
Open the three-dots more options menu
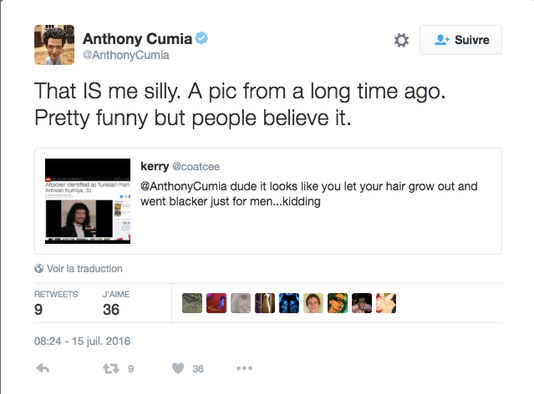coord(244,368)
